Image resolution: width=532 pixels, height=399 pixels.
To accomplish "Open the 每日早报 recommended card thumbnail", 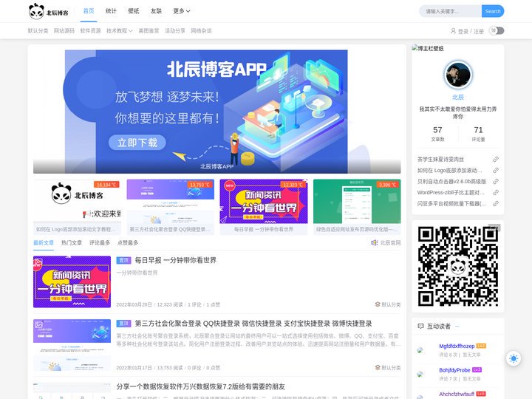I will click(264, 202).
